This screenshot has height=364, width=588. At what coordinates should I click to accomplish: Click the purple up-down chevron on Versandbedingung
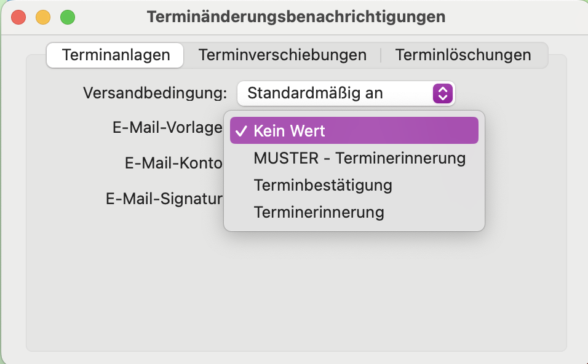click(x=442, y=93)
